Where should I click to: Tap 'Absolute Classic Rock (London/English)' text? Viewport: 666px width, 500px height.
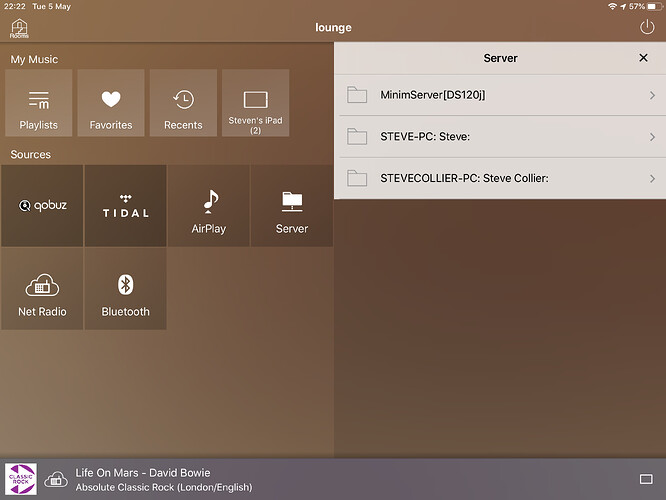pos(164,487)
